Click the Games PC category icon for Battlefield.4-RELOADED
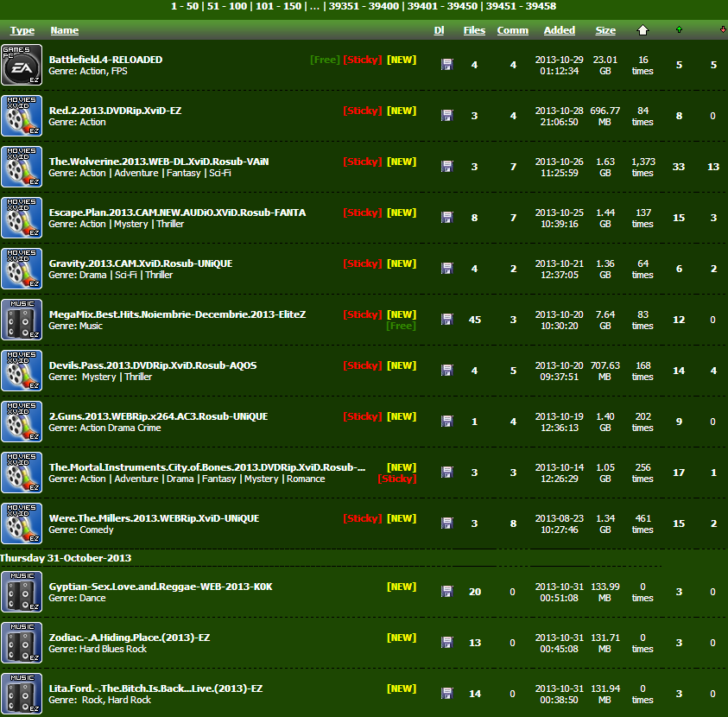728x717 pixels. point(22,65)
